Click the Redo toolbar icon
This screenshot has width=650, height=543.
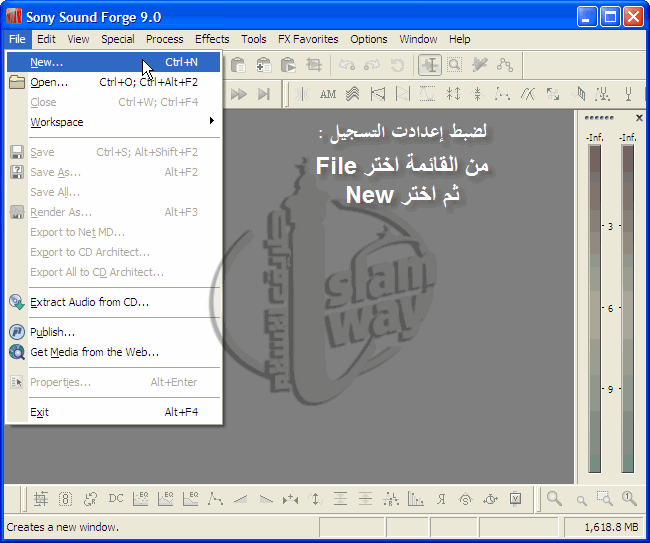(x=372, y=65)
